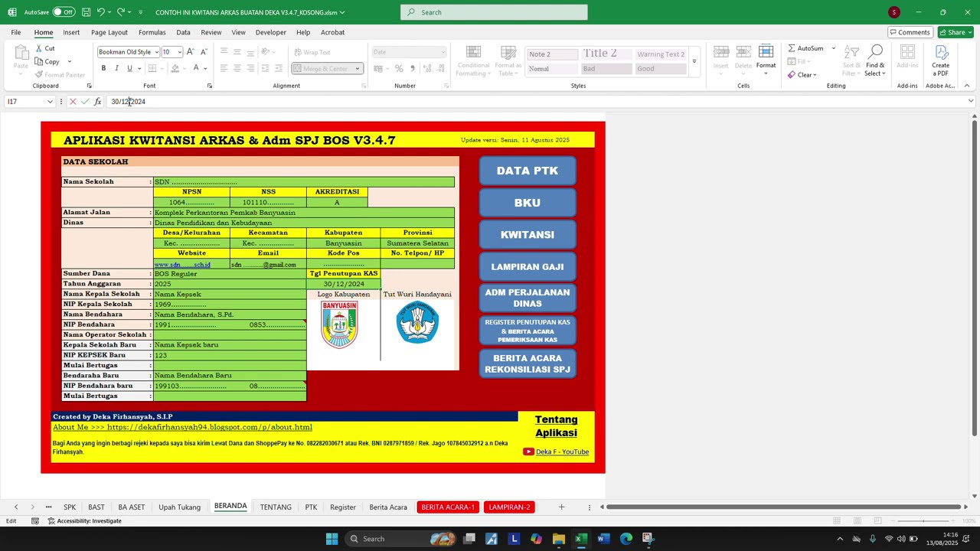This screenshot has width=980, height=551.
Task: Click the Format Painter brush
Action: click(39, 74)
